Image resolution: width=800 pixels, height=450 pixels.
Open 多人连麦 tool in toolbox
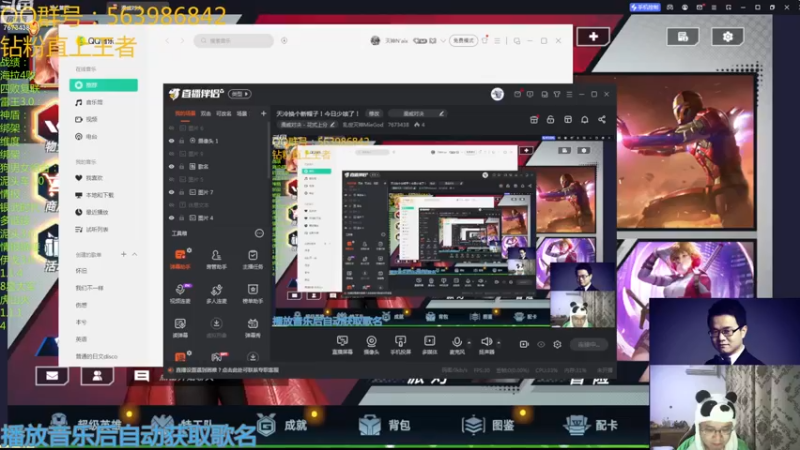tap(216, 293)
